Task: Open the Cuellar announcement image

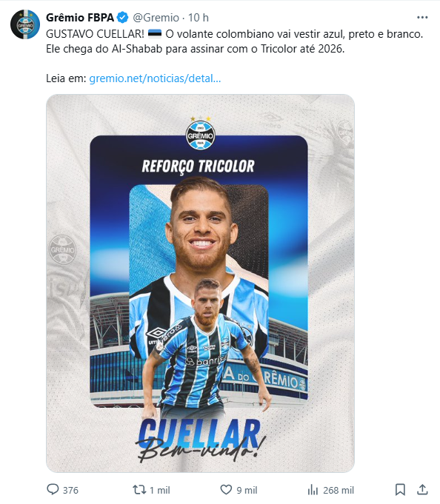Action: point(200,283)
